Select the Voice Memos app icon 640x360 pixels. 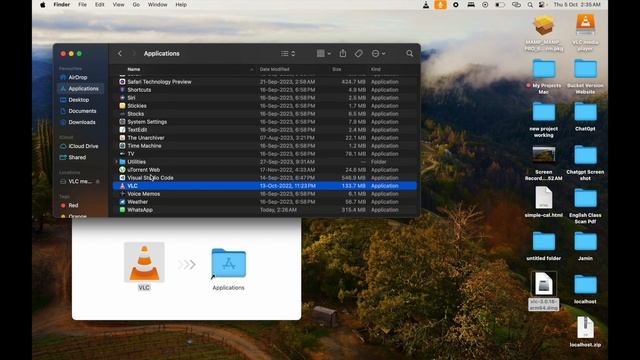click(x=122, y=194)
